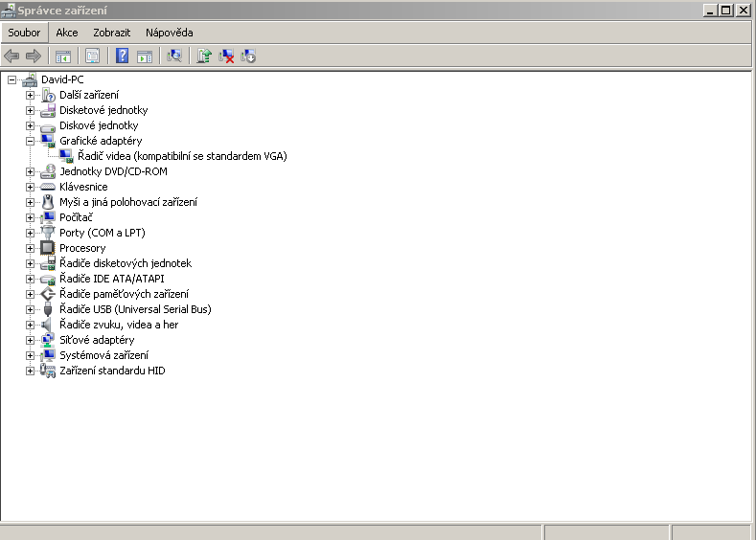The width and height of the screenshot is (756, 540).
Task: Click the Porty (COM a LPT) connector icon
Action: [x=48, y=233]
